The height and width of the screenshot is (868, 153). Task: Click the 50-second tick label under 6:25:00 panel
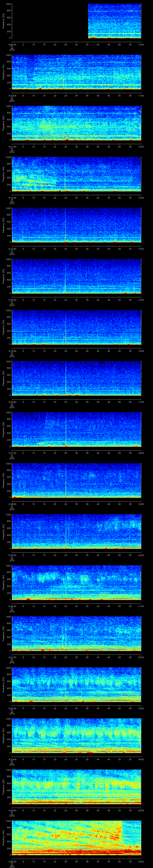click(119, 861)
